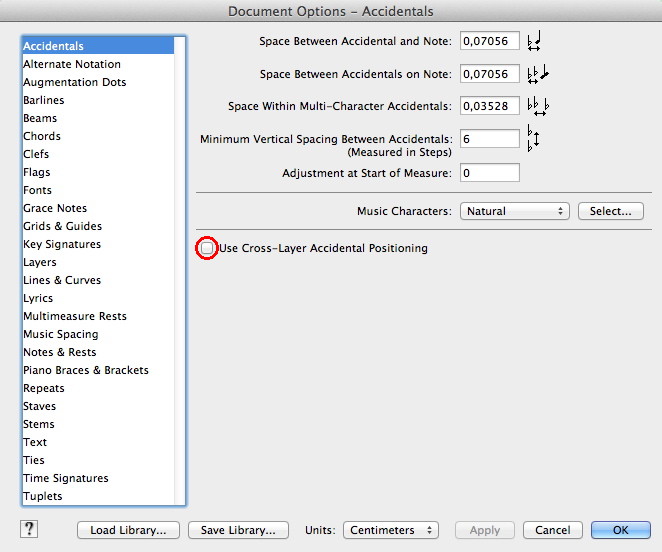Screen dimensions: 662x552
Task: Choose Tuplets from the options list
Action: [x=43, y=496]
